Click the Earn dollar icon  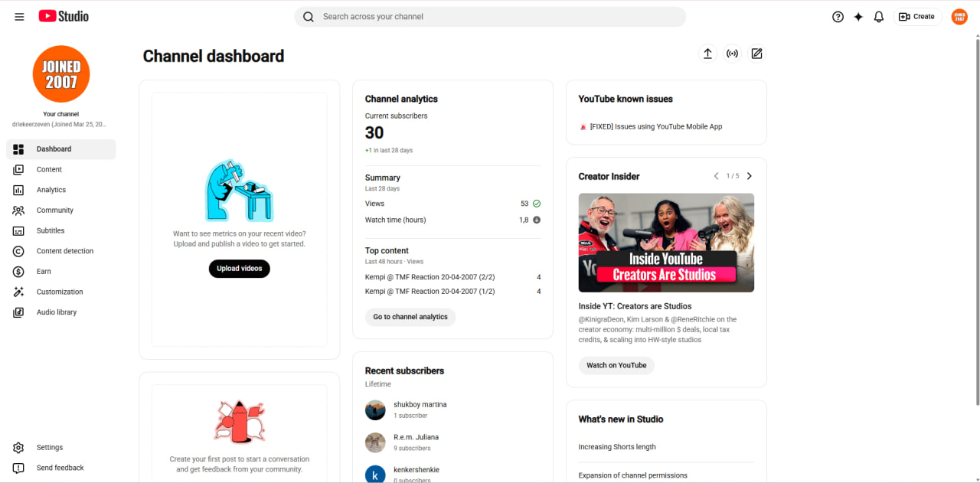point(18,272)
